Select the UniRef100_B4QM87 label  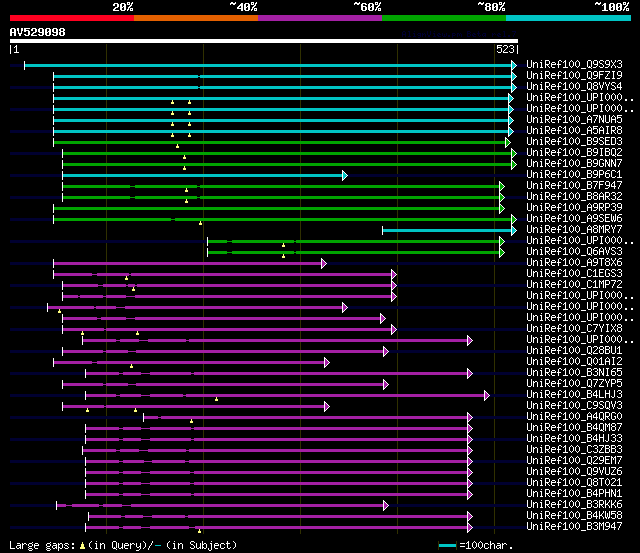[574, 428]
